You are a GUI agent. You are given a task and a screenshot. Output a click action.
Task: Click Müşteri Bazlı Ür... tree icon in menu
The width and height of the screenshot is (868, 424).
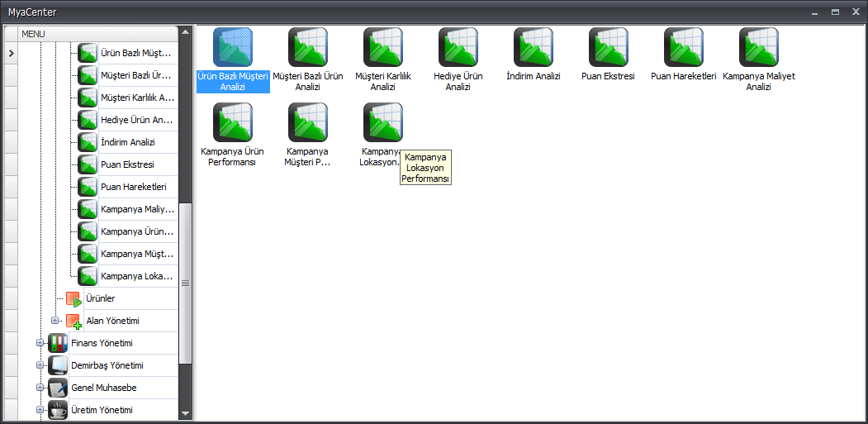pos(88,75)
